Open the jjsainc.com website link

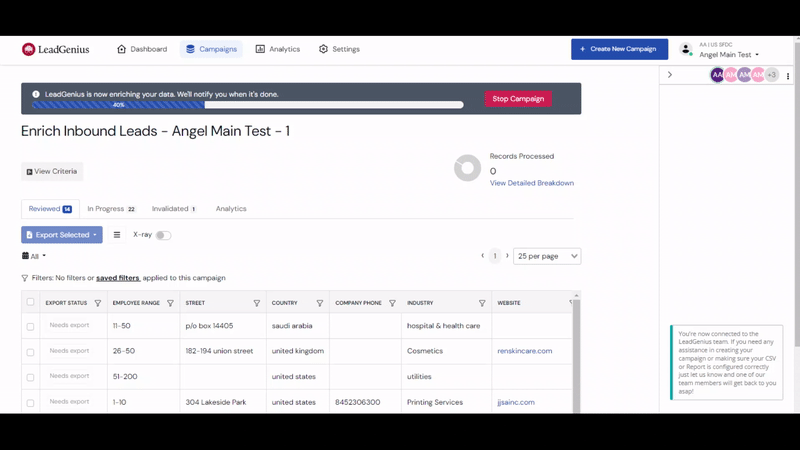[516, 402]
